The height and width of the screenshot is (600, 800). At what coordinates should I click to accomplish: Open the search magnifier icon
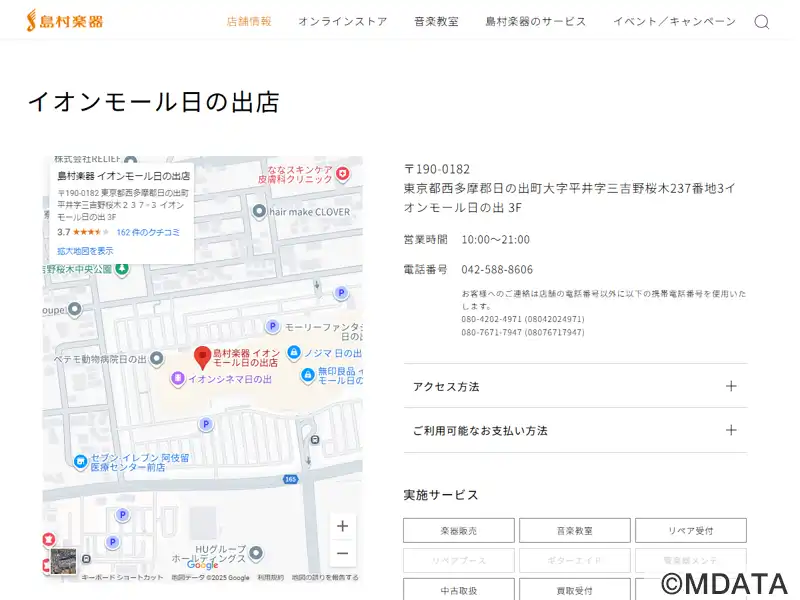point(761,22)
